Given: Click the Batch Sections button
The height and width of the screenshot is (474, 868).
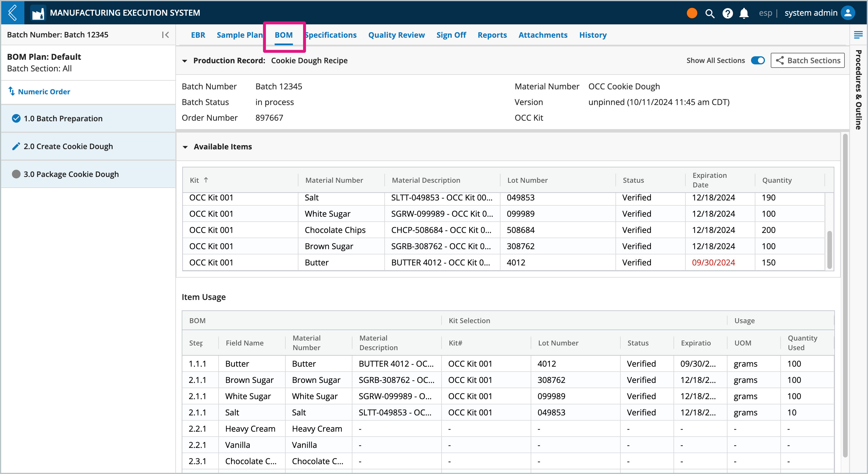Looking at the screenshot, I should (x=807, y=60).
